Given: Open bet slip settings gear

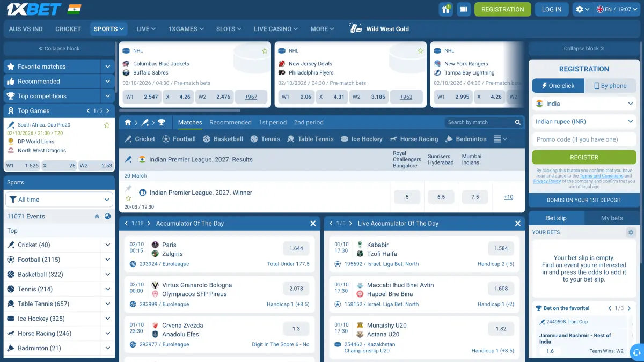Looking at the screenshot, I should click(x=631, y=232).
